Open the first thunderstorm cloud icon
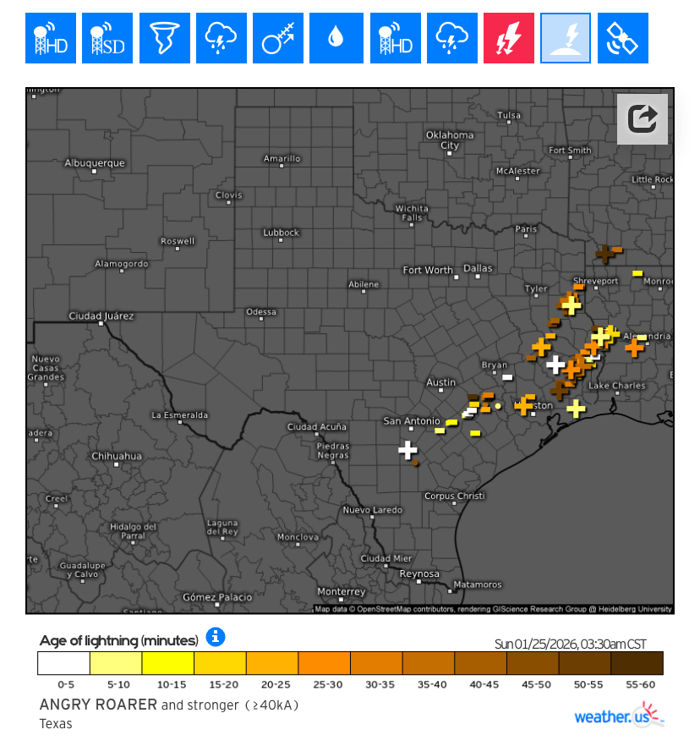Screen dimensions: 700x746 (221, 38)
